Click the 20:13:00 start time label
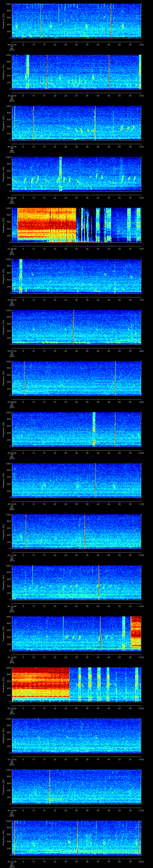The width and height of the screenshot is (153, 868). (12, 657)
